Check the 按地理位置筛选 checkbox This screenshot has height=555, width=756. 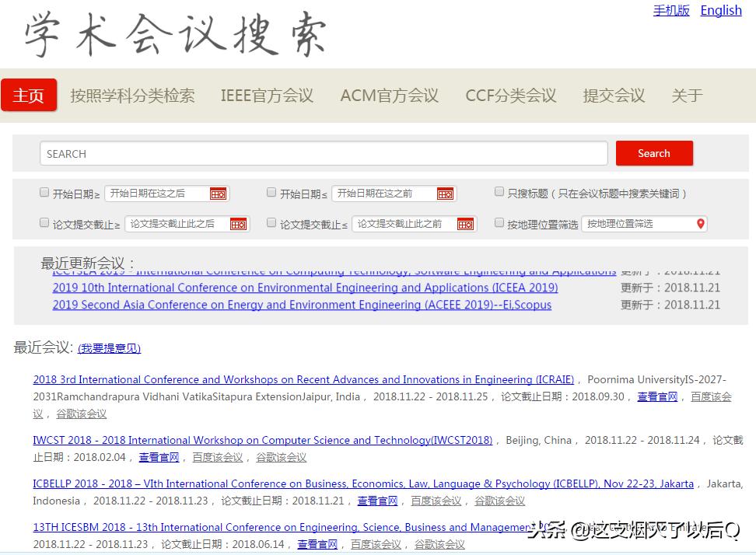499,222
